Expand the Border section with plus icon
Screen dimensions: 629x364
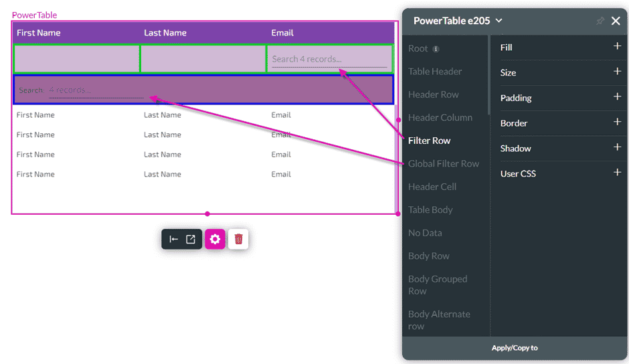pyautogui.click(x=617, y=122)
